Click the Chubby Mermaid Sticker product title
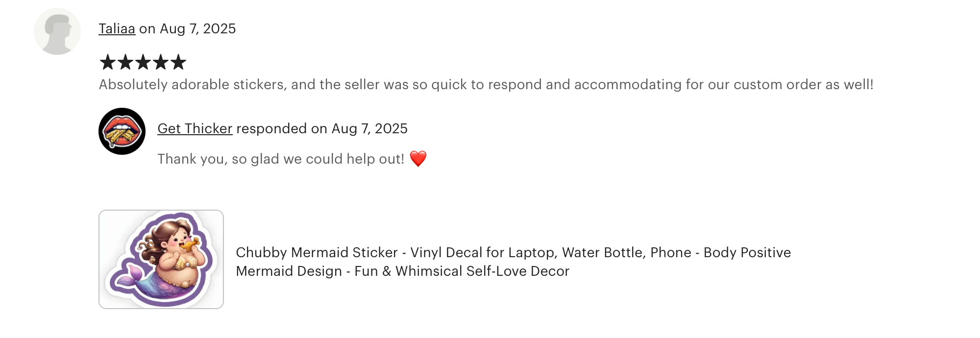980x338 pixels. 513,253
